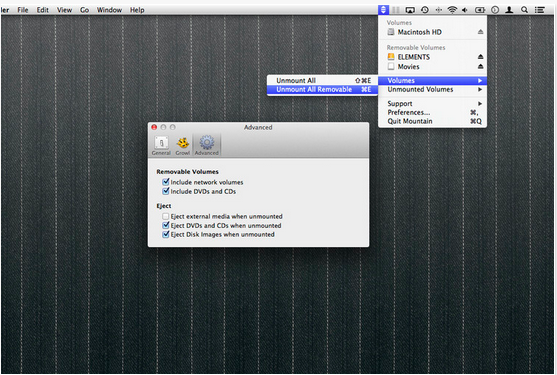This screenshot has height=375, width=557.
Task: Open the View menu
Action: [64, 10]
